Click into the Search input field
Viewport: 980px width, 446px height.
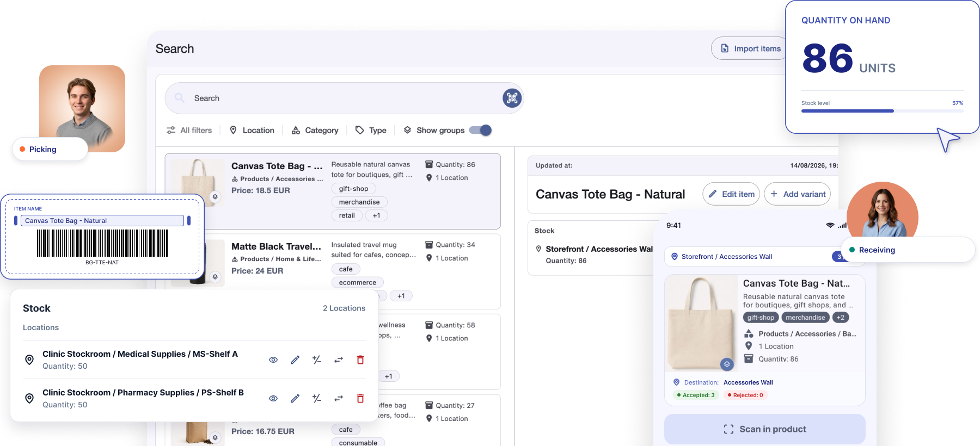[344, 98]
